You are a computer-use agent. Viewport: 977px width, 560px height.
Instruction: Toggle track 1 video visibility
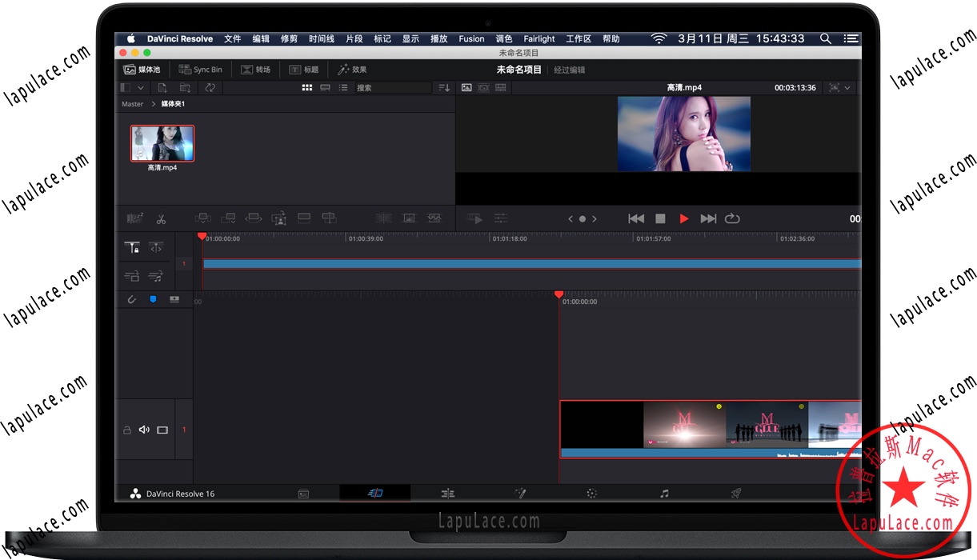click(x=162, y=430)
